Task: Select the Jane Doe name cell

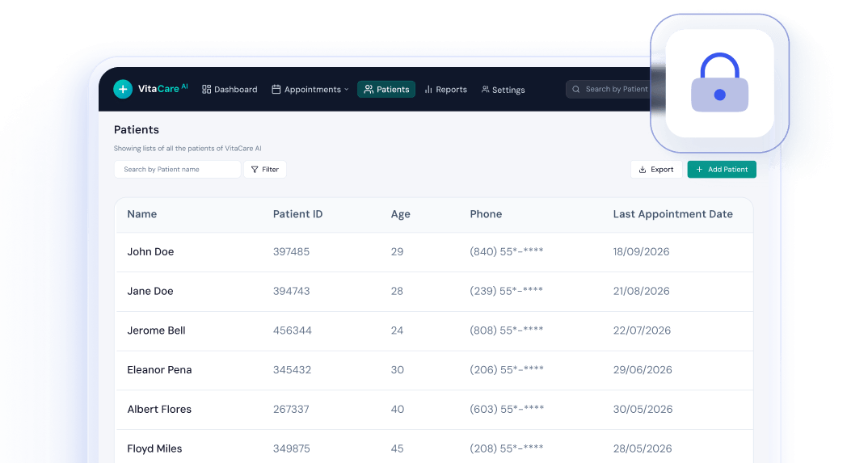Action: click(x=150, y=291)
